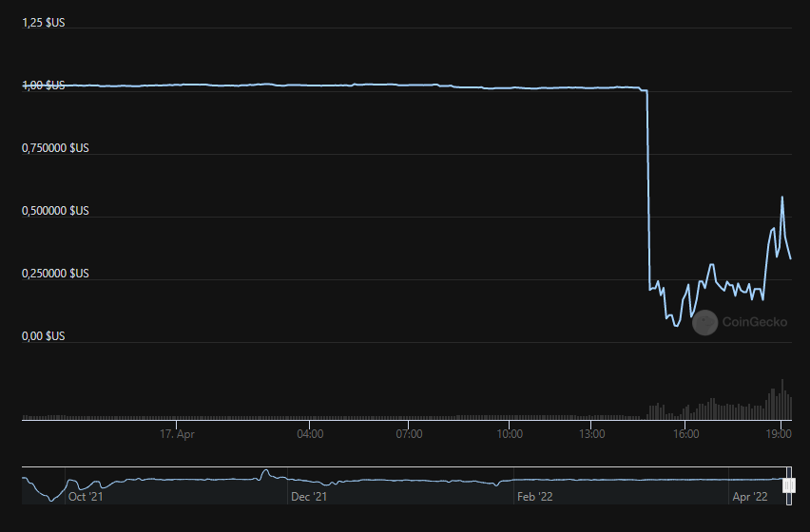The width and height of the screenshot is (810, 532).
Task: Click the 04:00 time axis label
Action: (310, 434)
